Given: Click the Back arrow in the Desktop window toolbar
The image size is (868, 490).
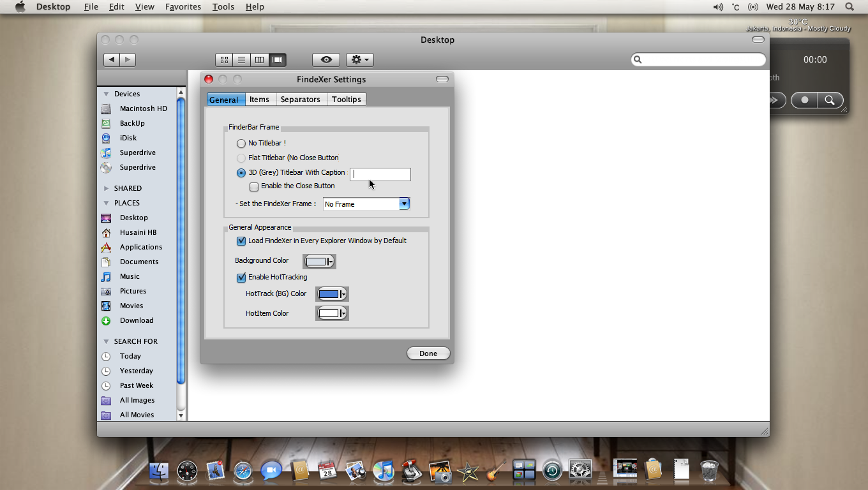Looking at the screenshot, I should (112, 59).
